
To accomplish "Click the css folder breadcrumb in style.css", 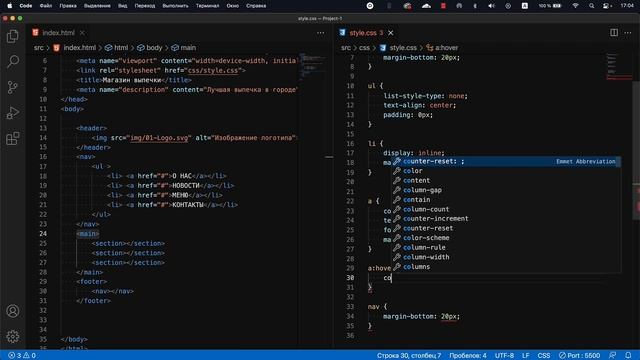I will point(364,48).
